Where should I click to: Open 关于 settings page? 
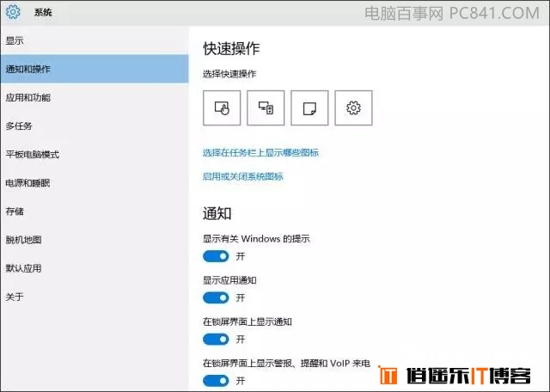pos(95,297)
